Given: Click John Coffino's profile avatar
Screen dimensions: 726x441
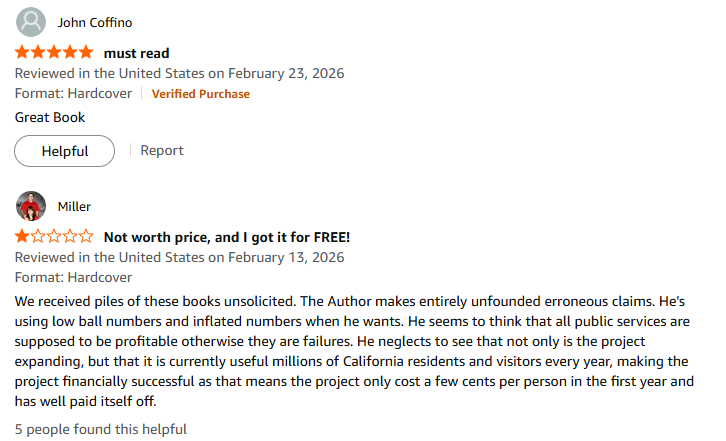Looking at the screenshot, I should [x=32, y=22].
